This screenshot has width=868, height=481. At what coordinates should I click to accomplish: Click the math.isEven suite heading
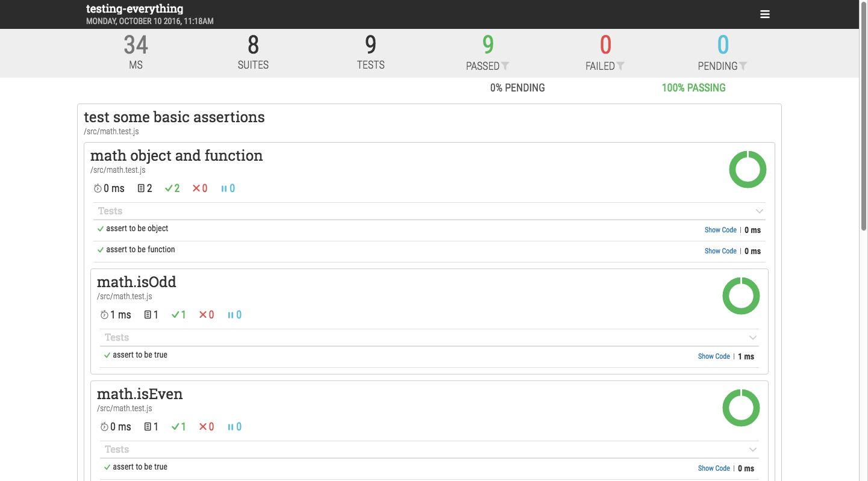coord(140,394)
